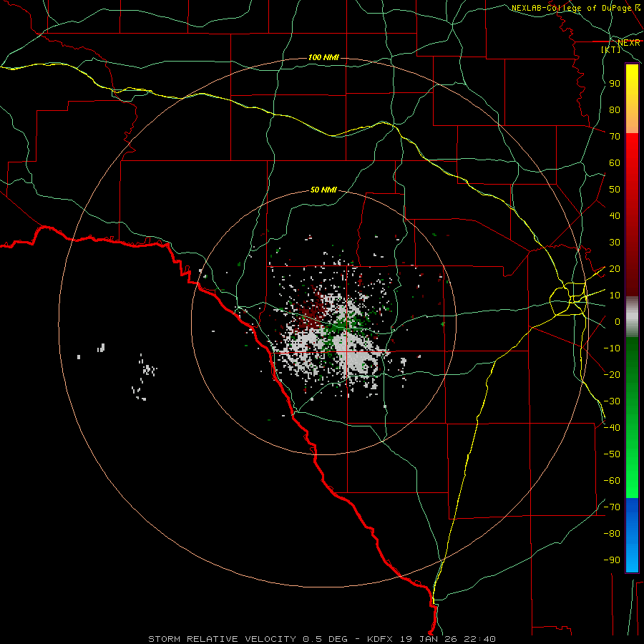Screen dimensions: 644x644
Task: Click the [KT] units label
Action: click(611, 49)
